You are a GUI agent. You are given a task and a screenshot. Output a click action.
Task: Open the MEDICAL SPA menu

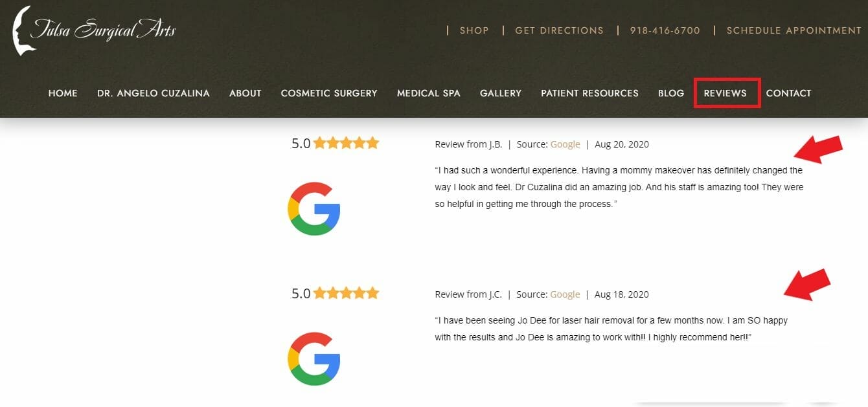point(428,93)
